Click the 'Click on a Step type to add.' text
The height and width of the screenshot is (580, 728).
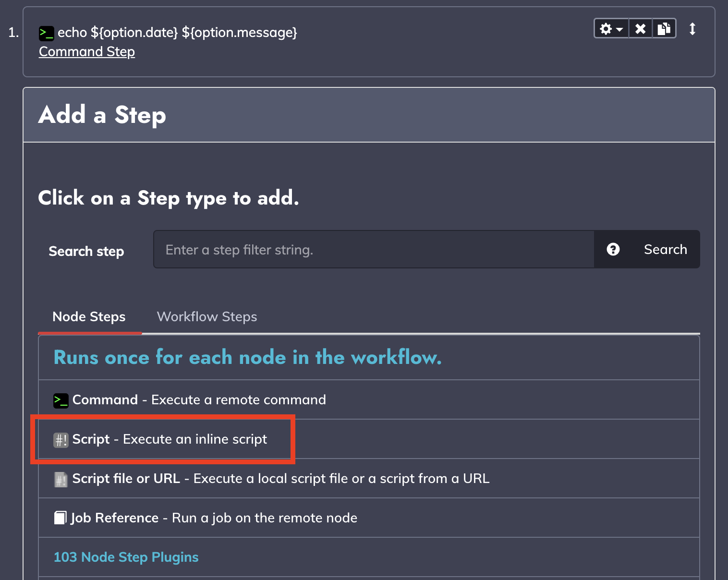tap(169, 198)
